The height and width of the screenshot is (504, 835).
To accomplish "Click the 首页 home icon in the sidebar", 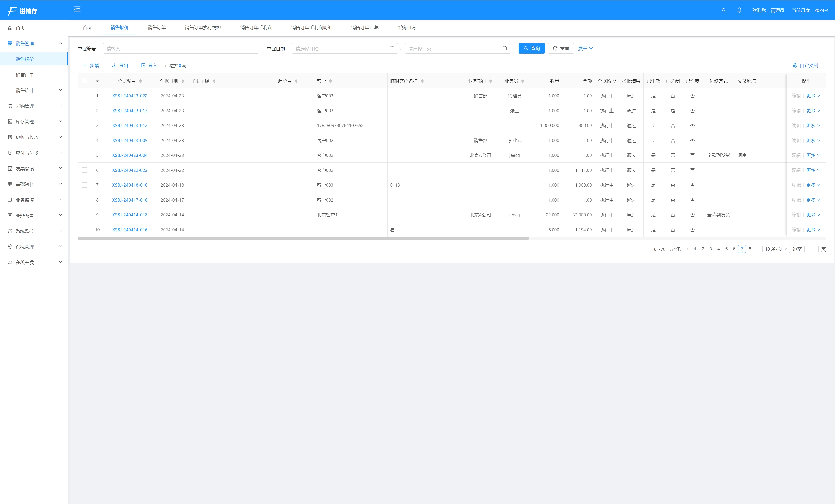I will pyautogui.click(x=10, y=28).
